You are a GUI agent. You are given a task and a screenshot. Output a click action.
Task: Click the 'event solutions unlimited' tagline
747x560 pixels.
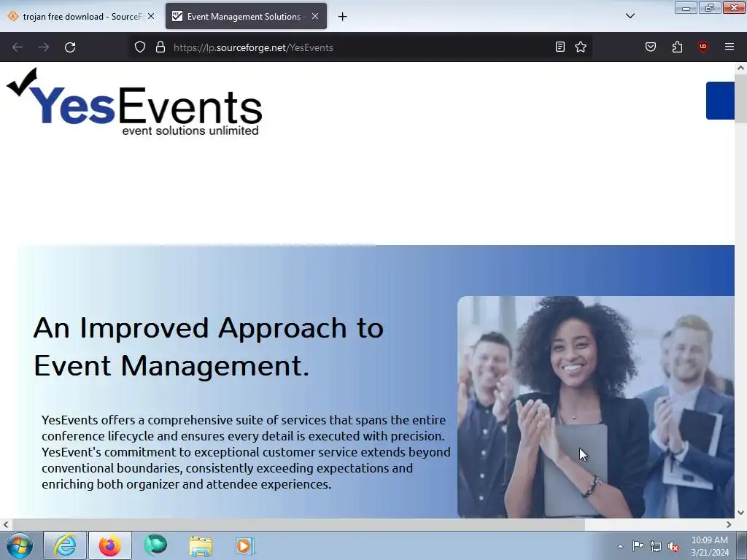click(x=190, y=131)
